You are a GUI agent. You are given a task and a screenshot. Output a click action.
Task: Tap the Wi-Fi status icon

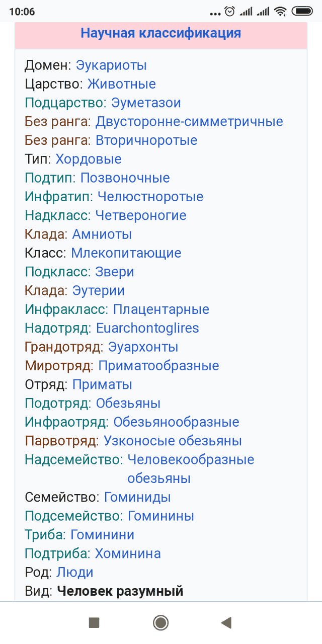click(x=281, y=11)
